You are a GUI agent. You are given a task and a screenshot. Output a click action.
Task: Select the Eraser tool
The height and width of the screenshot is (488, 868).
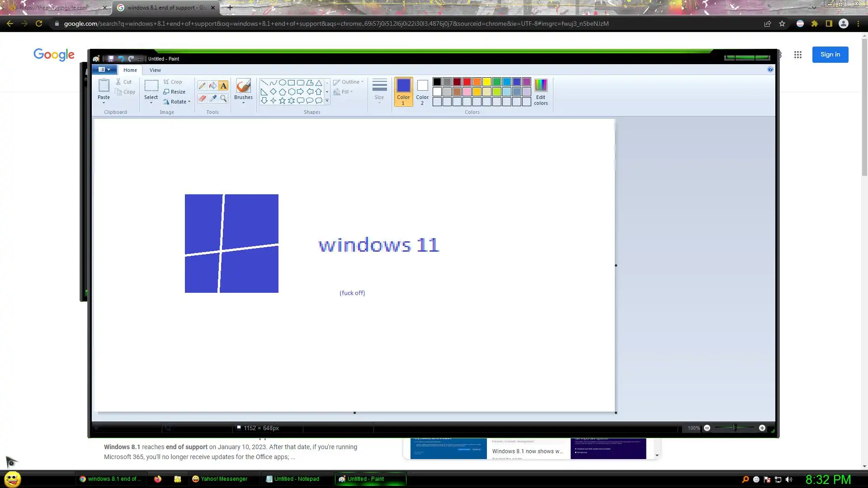[x=202, y=98]
